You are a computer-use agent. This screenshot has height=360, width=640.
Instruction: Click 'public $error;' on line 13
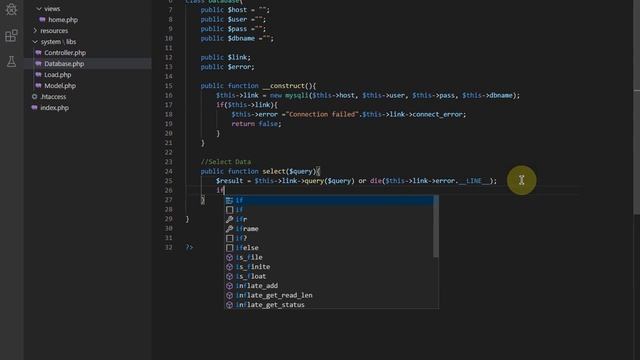pyautogui.click(x=227, y=67)
